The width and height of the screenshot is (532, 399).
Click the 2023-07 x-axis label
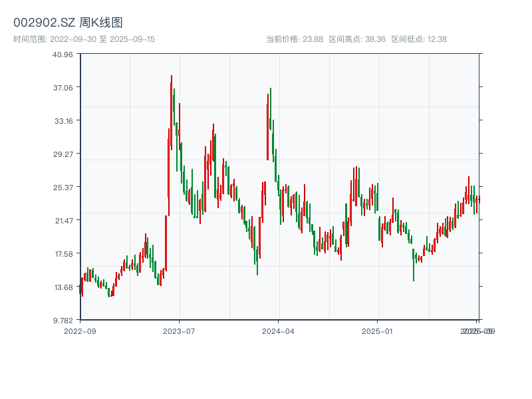tap(179, 331)
